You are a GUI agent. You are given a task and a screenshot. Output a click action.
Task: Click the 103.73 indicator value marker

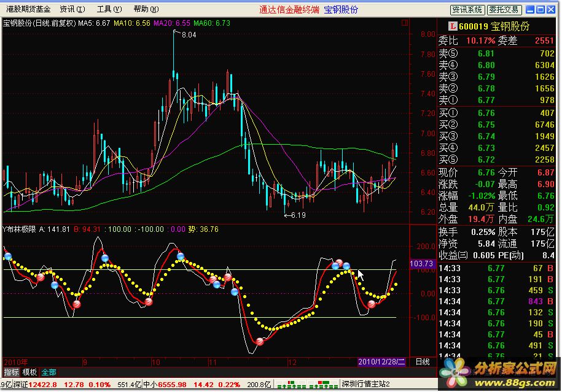pyautogui.click(x=421, y=264)
